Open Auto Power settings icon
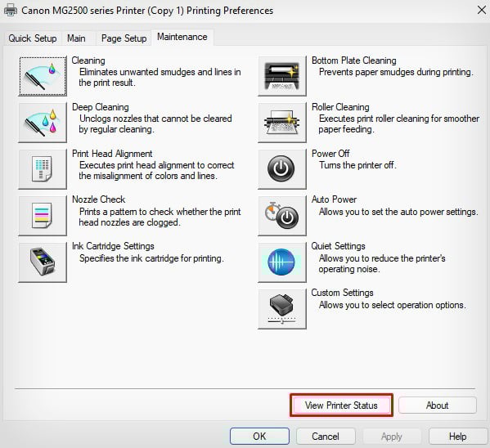 pos(282,216)
